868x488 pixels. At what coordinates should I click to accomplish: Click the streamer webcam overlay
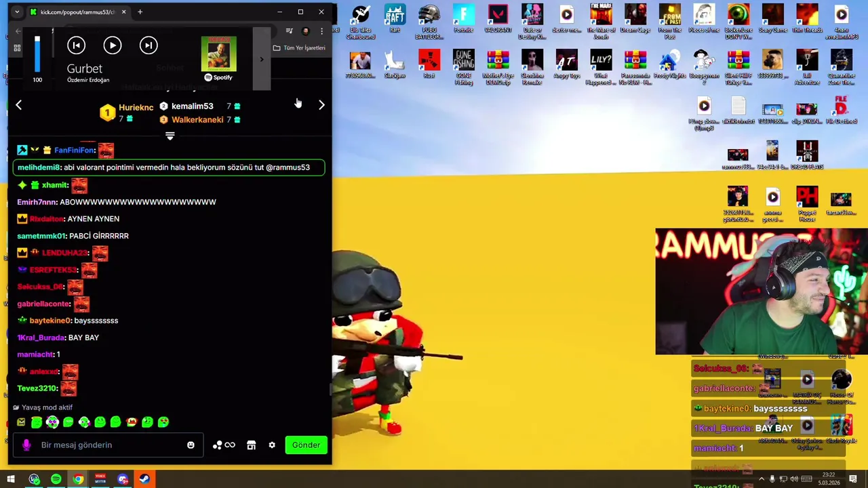[x=762, y=291]
